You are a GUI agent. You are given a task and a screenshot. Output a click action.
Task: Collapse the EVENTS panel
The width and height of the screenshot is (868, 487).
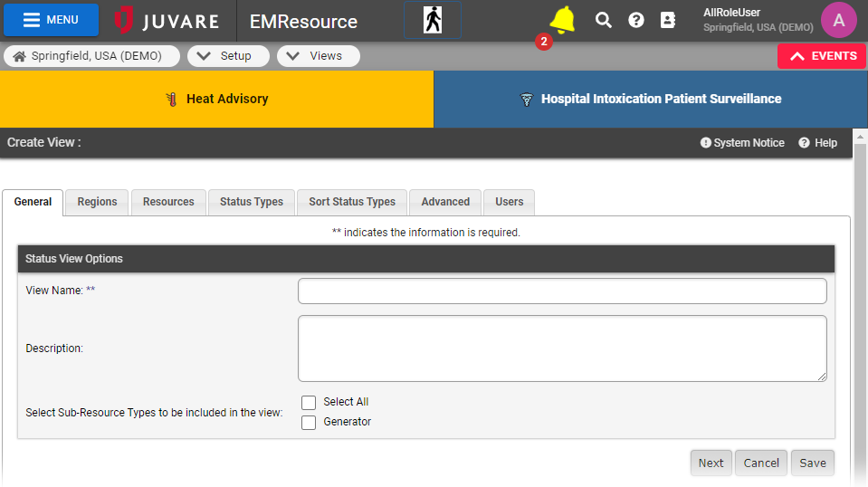coord(822,56)
